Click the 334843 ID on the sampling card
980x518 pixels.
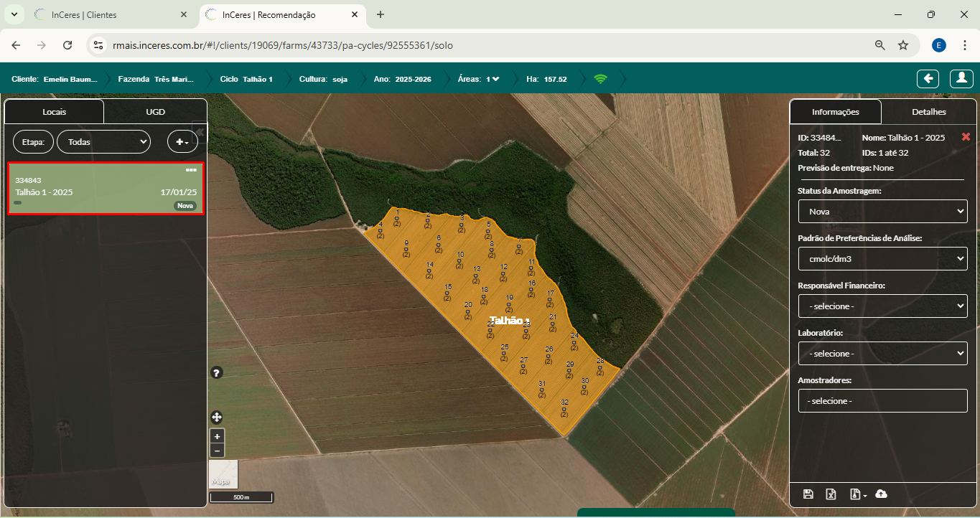coord(28,180)
